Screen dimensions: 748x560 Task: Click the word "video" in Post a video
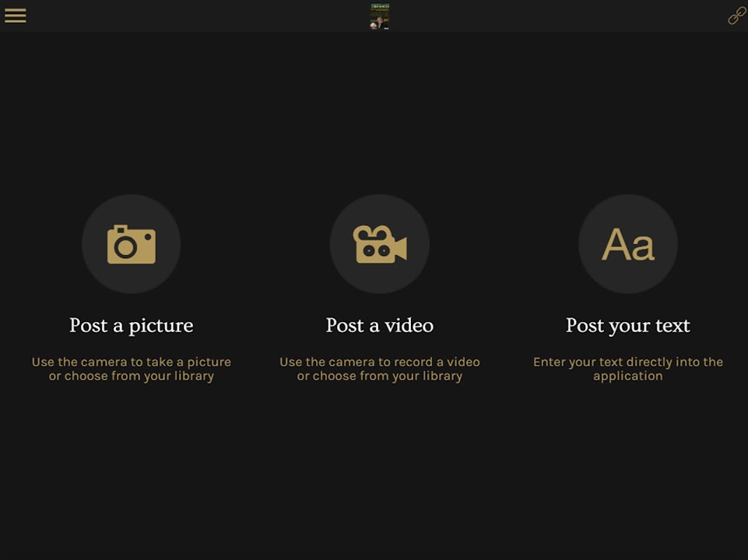(x=409, y=325)
